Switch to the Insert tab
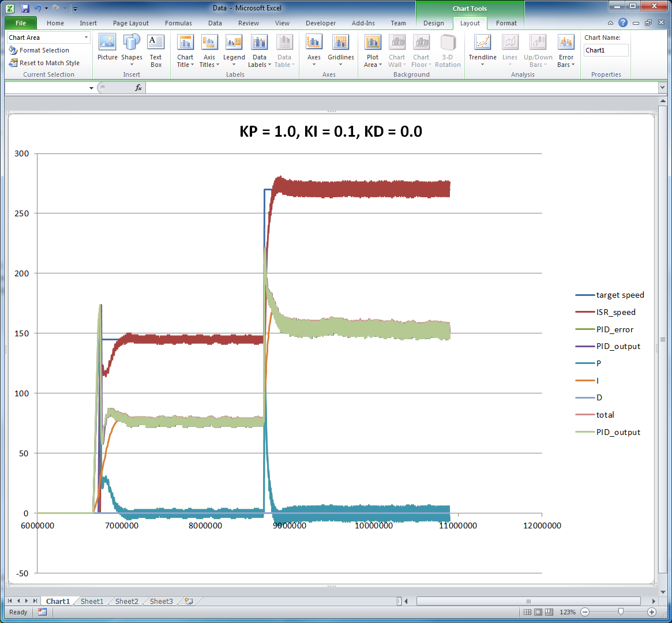672x623 pixels. [x=88, y=23]
